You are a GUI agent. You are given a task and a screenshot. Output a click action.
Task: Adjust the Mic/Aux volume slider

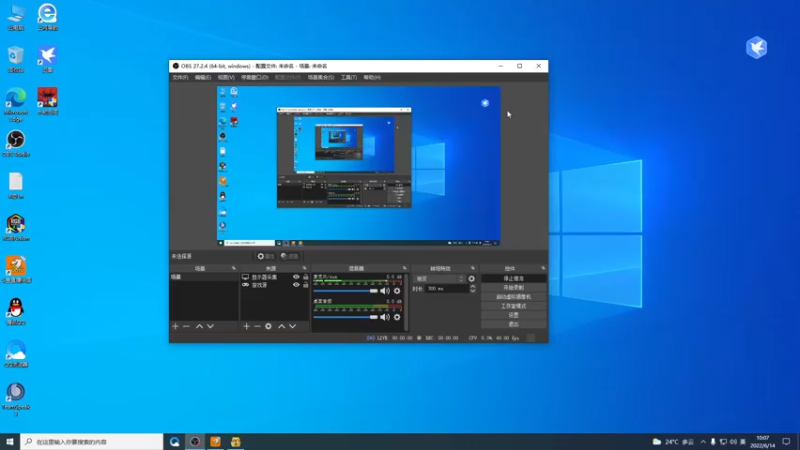[345, 291]
